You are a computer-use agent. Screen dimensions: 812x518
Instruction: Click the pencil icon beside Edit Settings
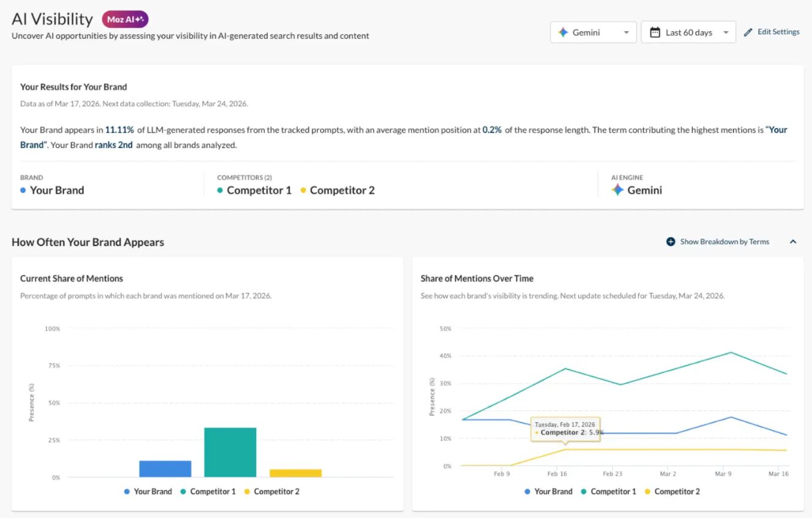pyautogui.click(x=748, y=32)
